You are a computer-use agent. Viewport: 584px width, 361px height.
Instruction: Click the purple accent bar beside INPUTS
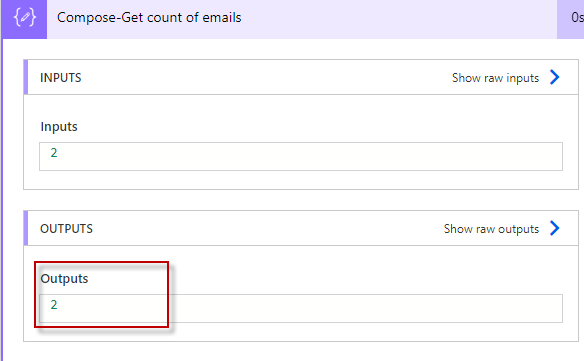[x=26, y=77]
